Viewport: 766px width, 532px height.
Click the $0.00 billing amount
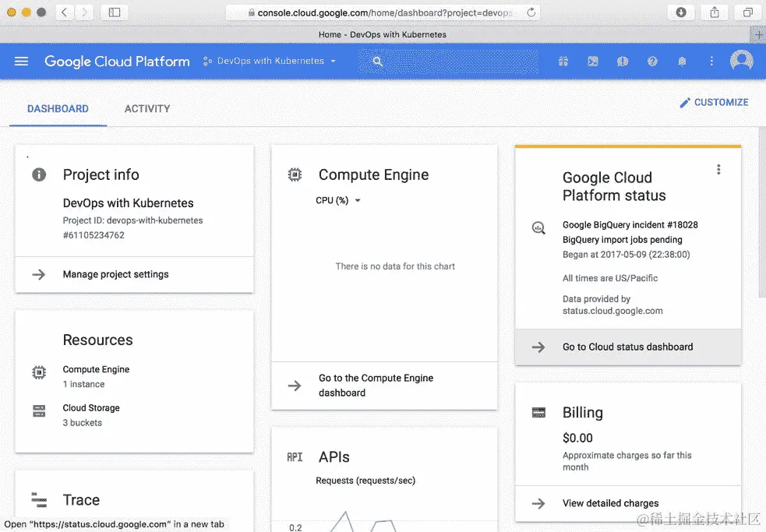[577, 438]
